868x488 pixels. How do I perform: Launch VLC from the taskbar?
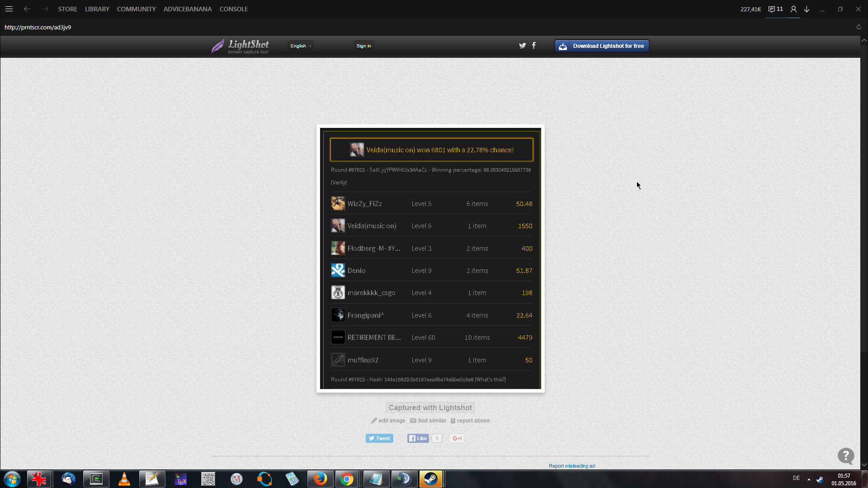click(124, 479)
